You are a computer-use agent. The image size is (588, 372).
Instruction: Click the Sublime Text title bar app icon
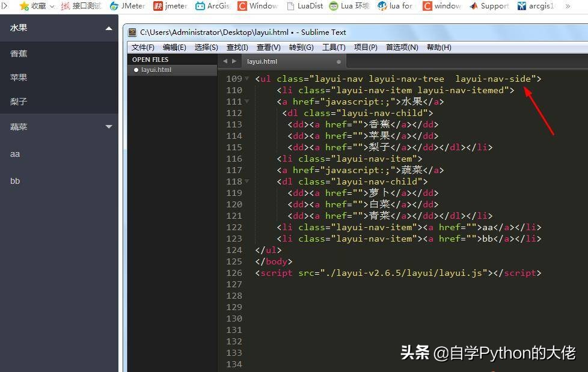[132, 32]
